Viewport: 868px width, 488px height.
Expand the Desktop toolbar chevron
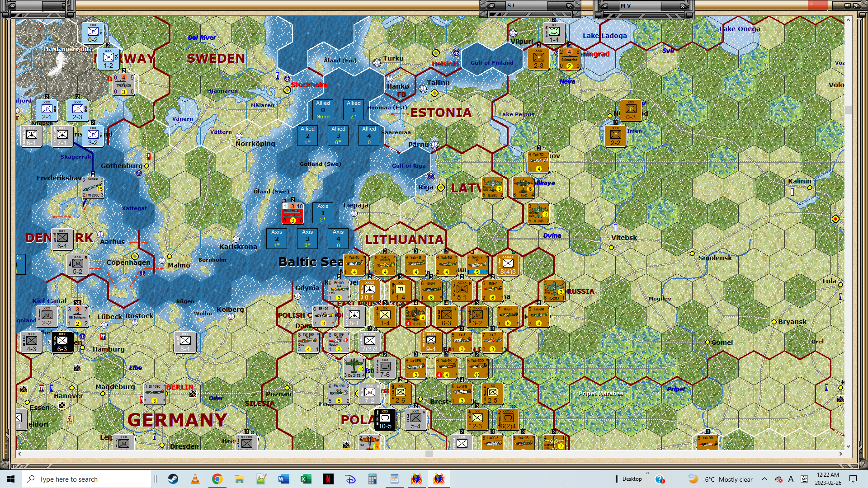pos(647,474)
